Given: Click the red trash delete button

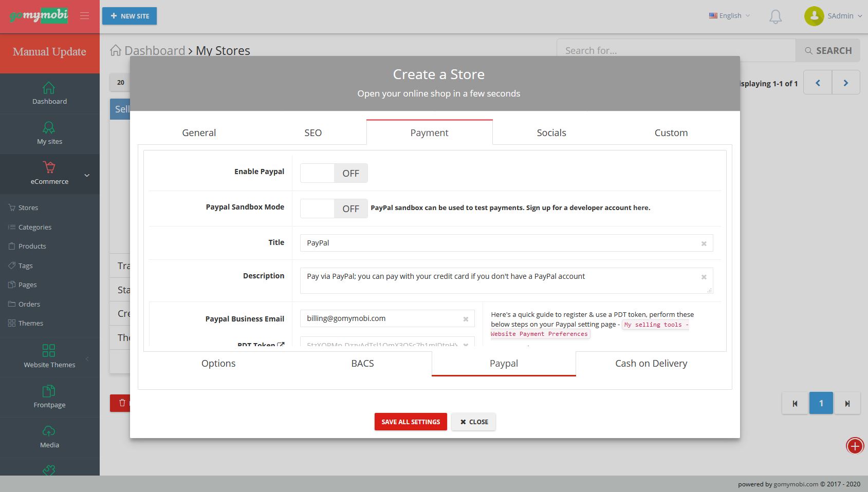Looking at the screenshot, I should pos(120,403).
